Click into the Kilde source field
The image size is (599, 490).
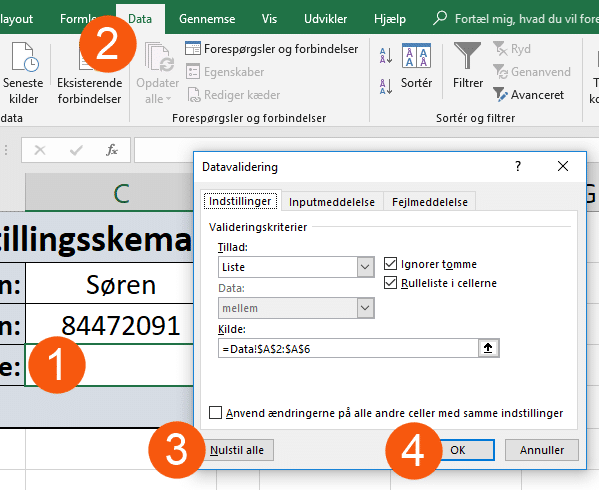click(348, 348)
